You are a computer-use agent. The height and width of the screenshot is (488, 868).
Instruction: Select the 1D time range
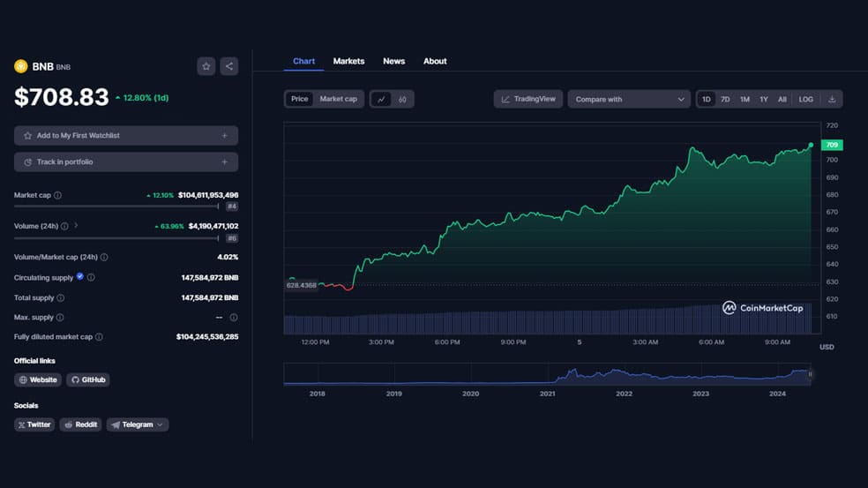[707, 99]
